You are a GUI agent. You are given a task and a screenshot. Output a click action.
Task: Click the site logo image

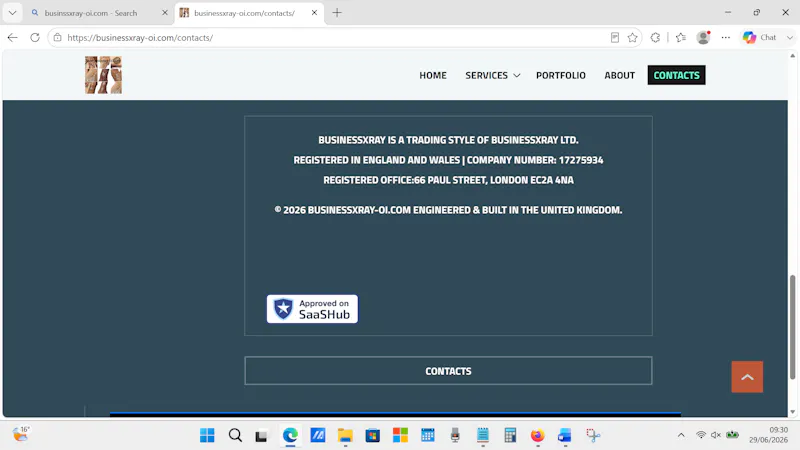[x=104, y=75]
